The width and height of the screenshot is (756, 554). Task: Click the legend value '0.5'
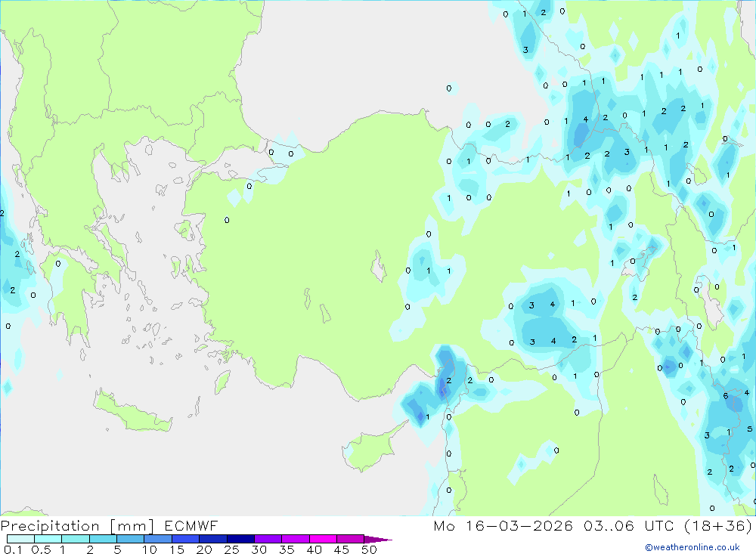(x=41, y=549)
